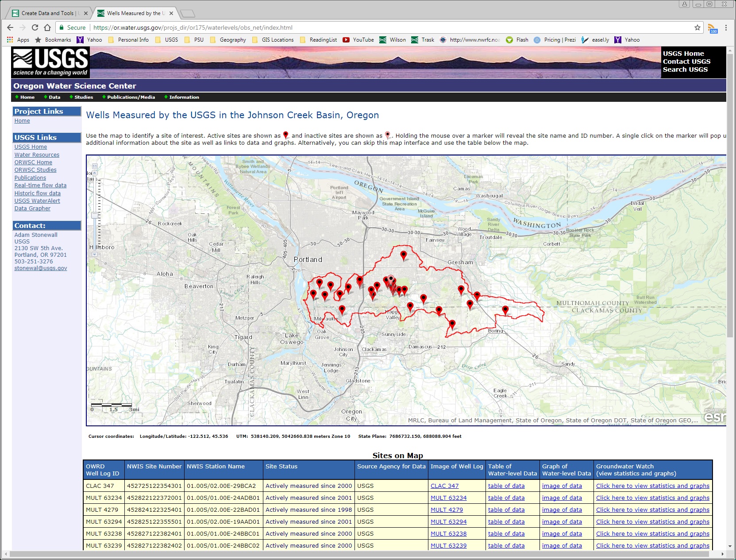Viewport: 736px width, 560px height.
Task: Open image of data for MULT 63294
Action: coord(562,522)
